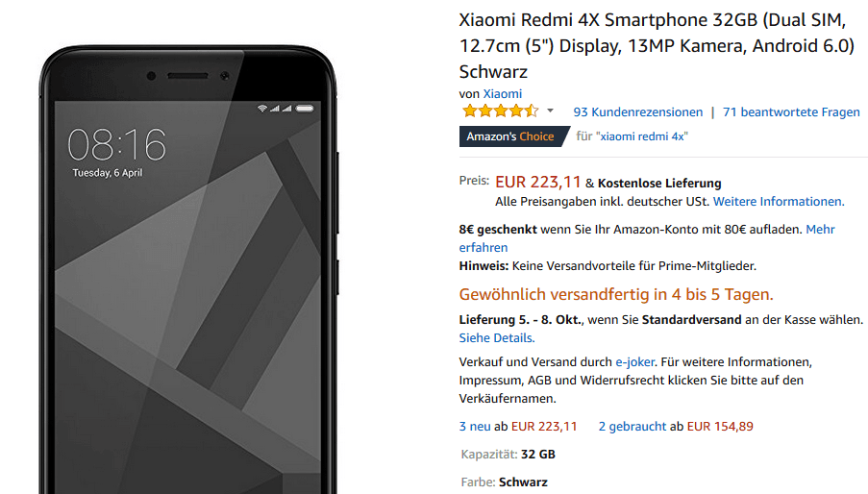
Task: Open the 93 Kundenrezensionen link
Action: (637, 112)
